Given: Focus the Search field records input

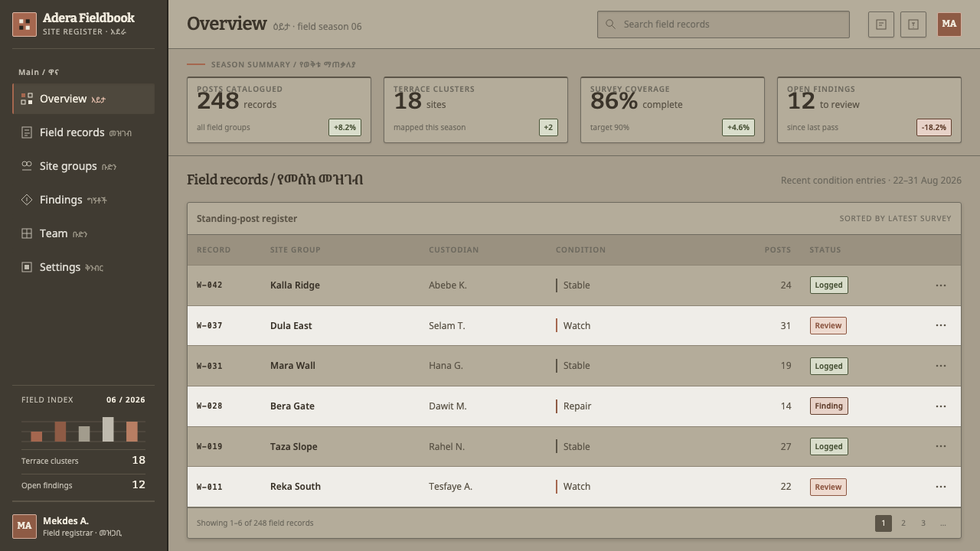Looking at the screenshot, I should (x=724, y=24).
